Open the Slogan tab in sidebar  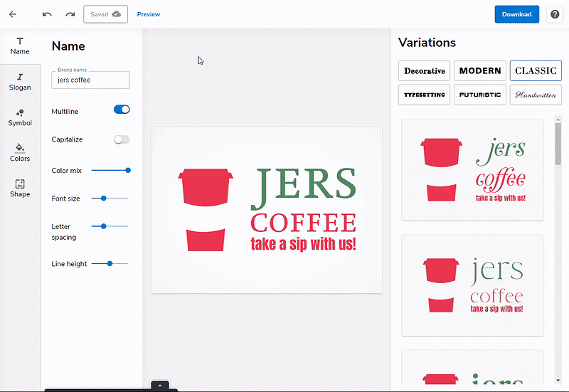tap(20, 82)
